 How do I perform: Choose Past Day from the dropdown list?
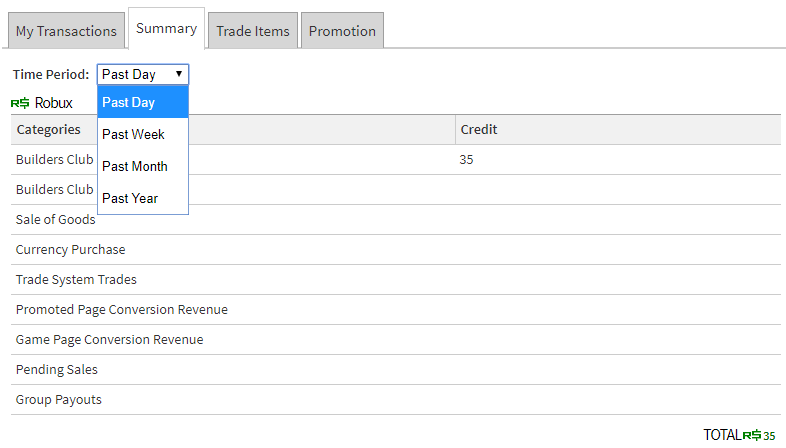143,102
